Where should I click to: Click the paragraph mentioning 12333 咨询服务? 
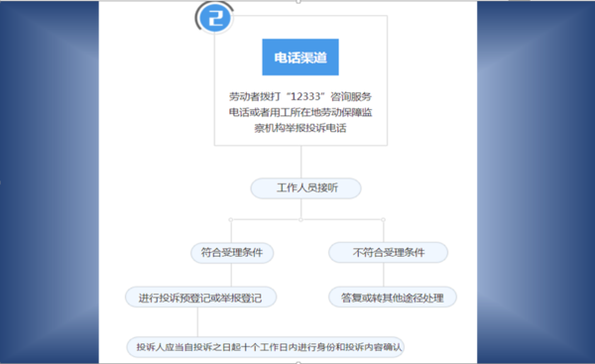pos(300,112)
